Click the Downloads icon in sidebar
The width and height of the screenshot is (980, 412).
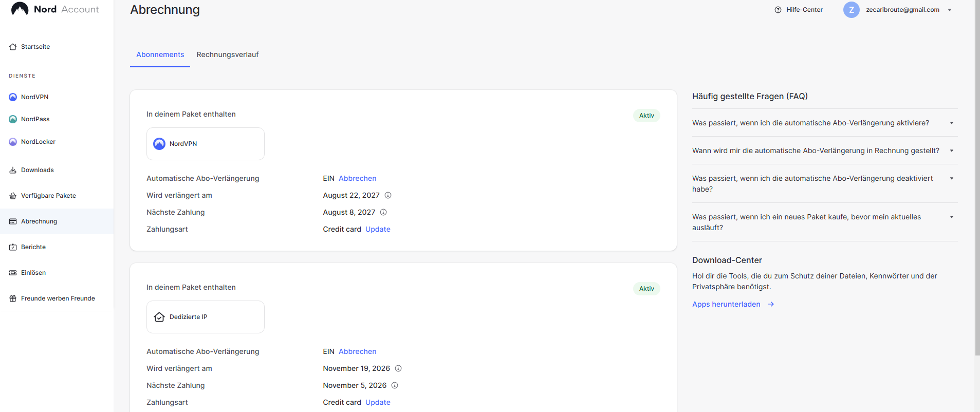click(13, 170)
